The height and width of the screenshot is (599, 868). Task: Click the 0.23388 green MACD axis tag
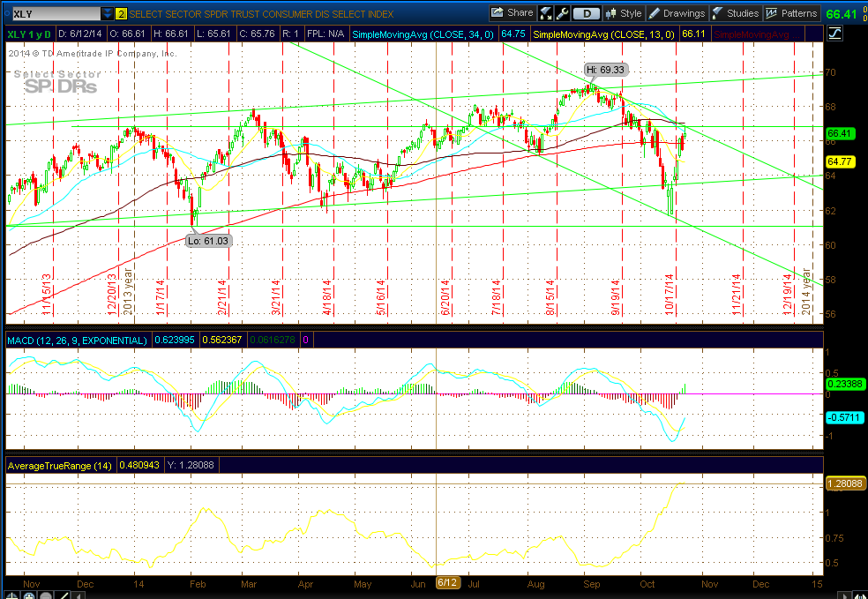click(844, 383)
